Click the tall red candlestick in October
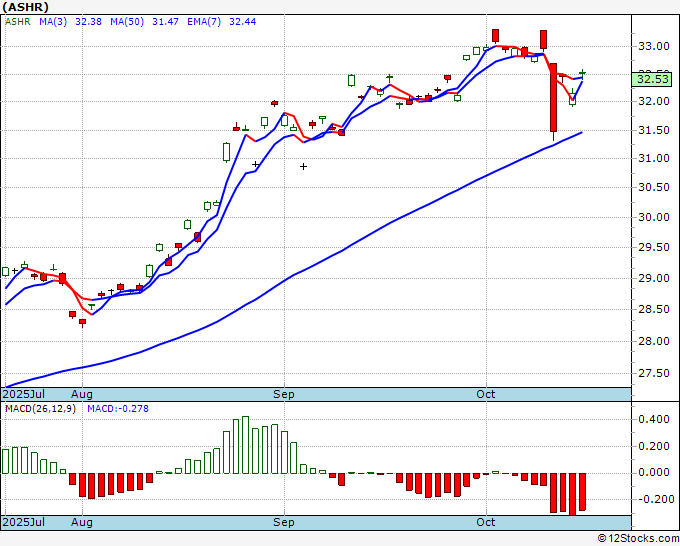 553,98
